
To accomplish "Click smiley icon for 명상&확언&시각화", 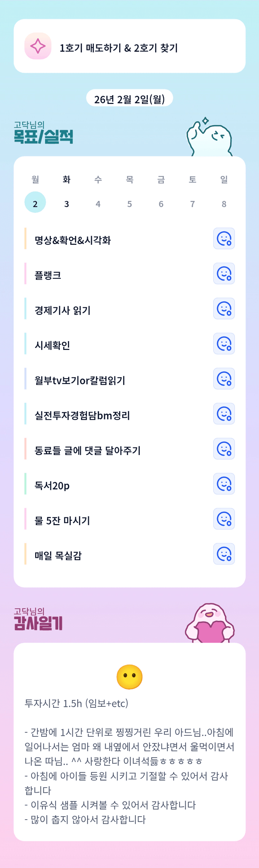I will point(224,238).
